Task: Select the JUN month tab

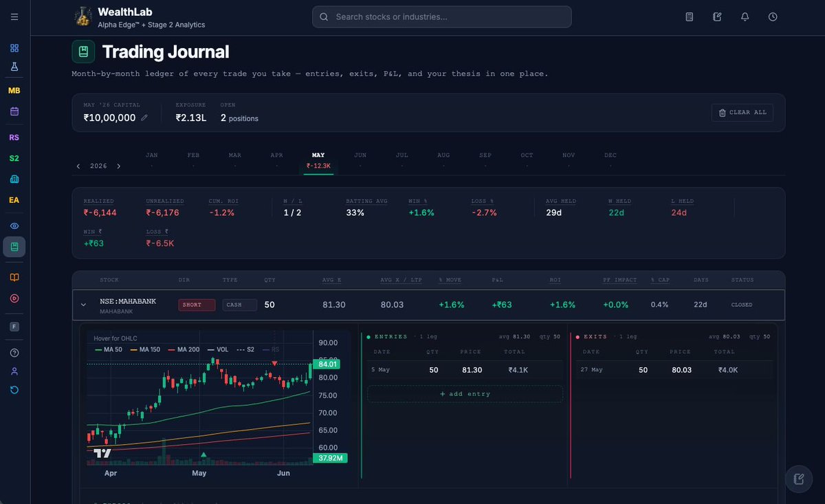Action: click(360, 160)
